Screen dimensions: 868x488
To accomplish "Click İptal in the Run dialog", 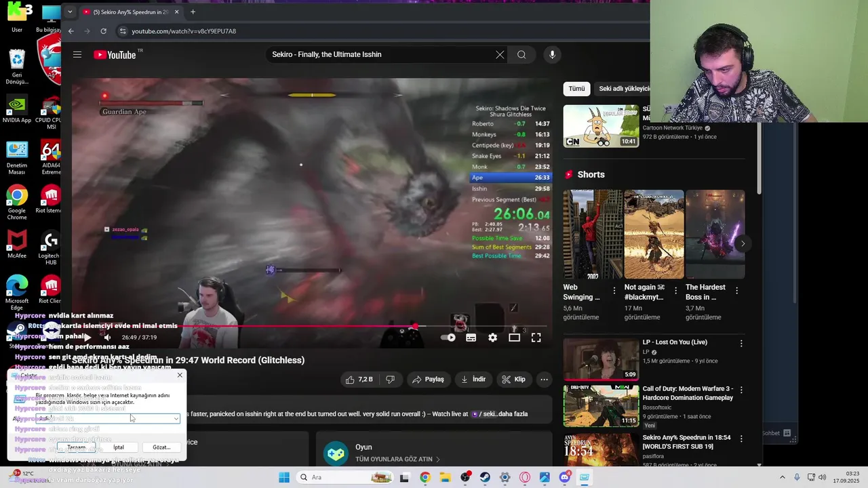I will coord(119,447).
